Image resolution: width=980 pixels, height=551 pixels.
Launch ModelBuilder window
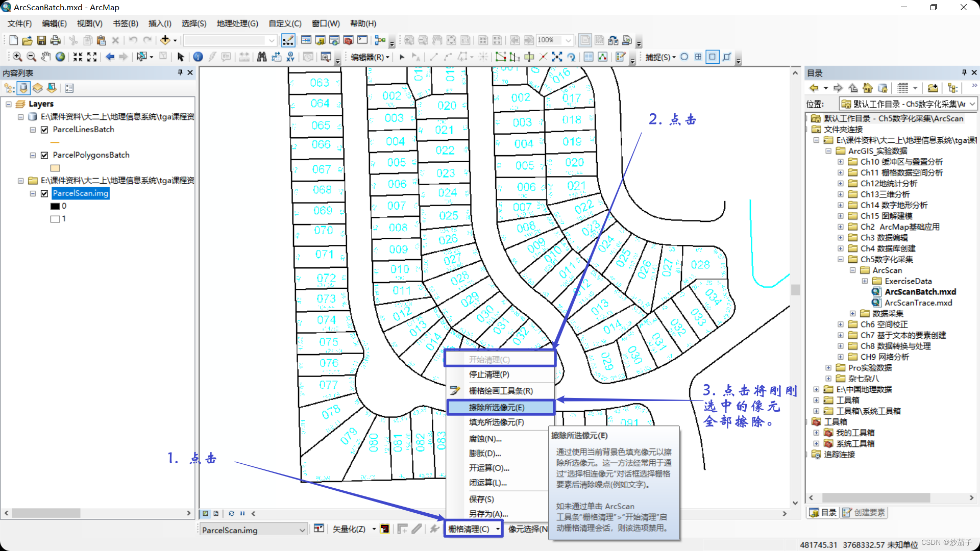[x=380, y=40]
